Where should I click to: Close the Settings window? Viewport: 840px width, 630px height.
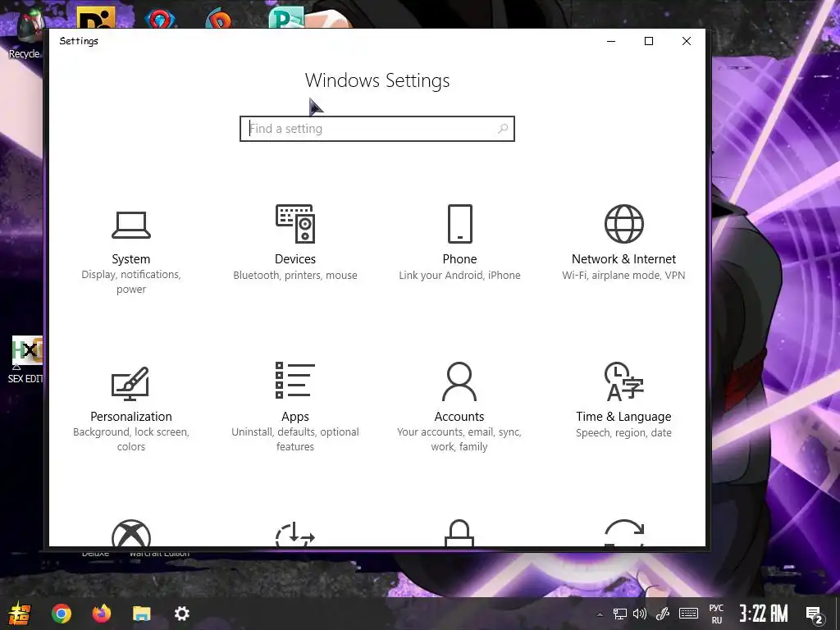pyautogui.click(x=687, y=41)
